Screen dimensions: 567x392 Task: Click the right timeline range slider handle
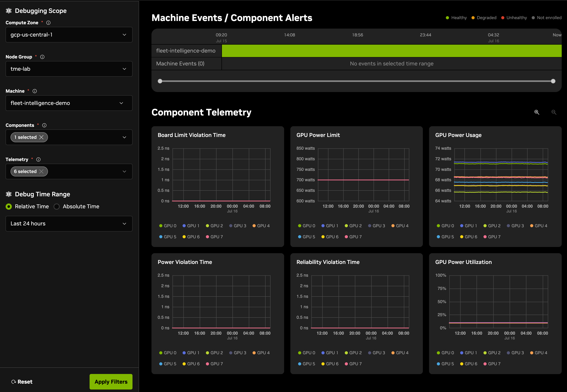pos(553,81)
